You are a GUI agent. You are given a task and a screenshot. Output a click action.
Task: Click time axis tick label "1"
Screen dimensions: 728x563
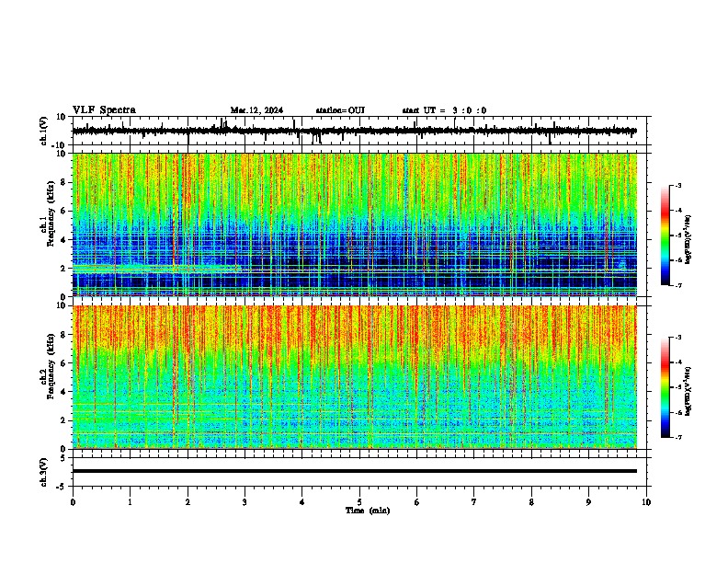click(130, 502)
